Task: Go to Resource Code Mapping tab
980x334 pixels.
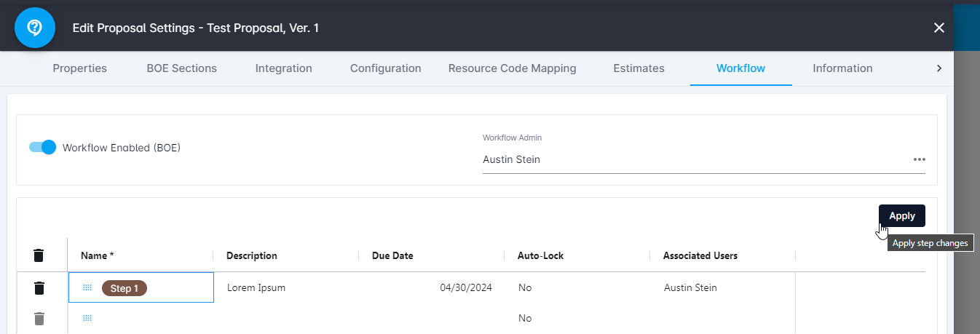Action: [512, 68]
